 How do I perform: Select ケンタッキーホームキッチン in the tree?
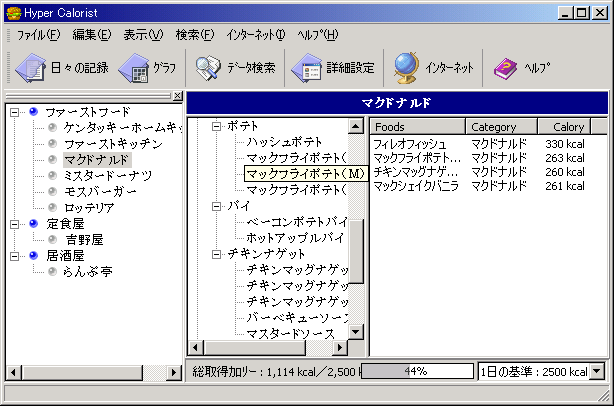(x=123, y=128)
